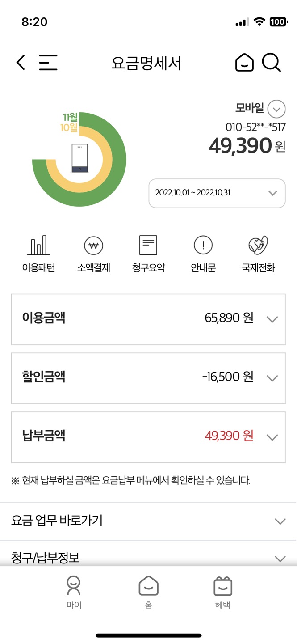
Task: Open 이용패턴 usage pattern icon
Action: pyautogui.click(x=38, y=254)
